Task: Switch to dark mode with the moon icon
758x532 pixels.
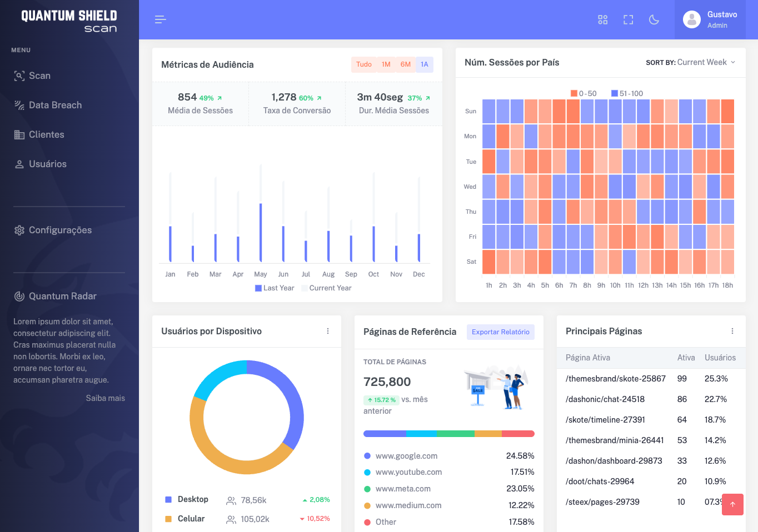Action: pos(654,20)
